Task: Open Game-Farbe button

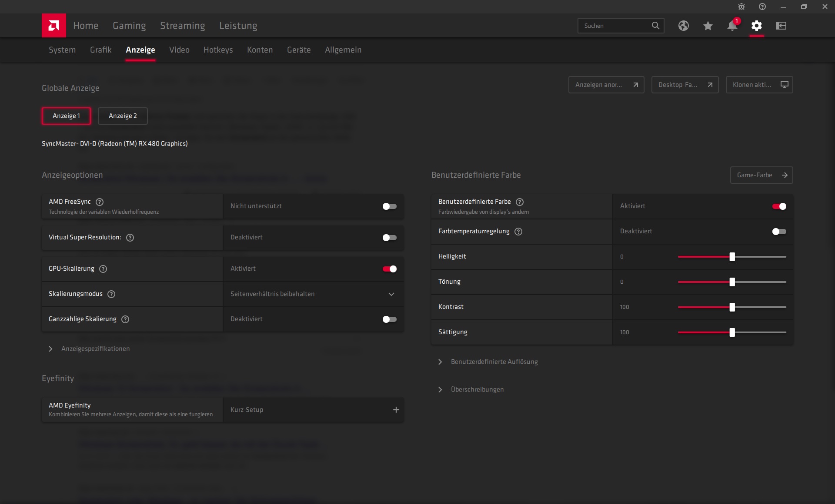Action: pos(762,175)
